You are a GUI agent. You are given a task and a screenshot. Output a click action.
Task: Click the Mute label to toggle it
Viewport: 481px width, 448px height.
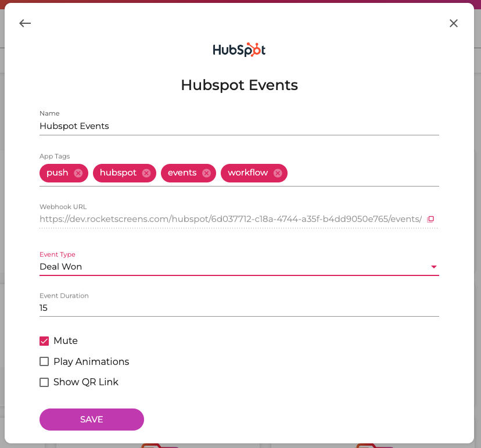[x=66, y=341]
